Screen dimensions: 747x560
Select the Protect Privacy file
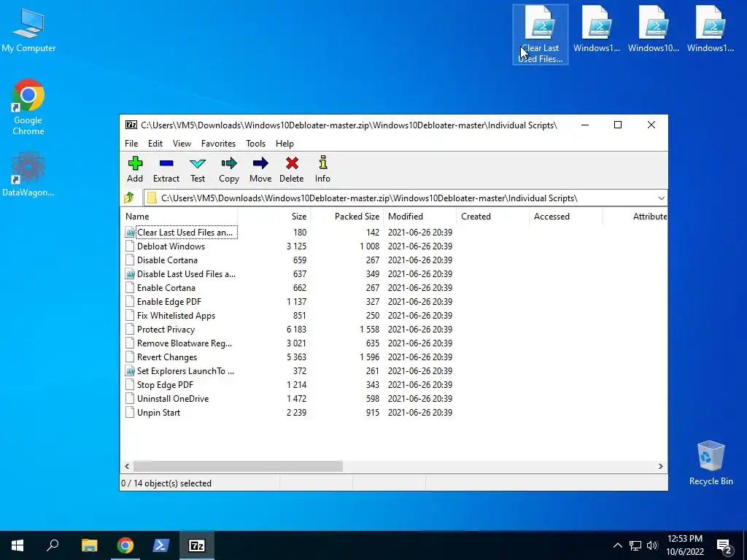click(166, 329)
